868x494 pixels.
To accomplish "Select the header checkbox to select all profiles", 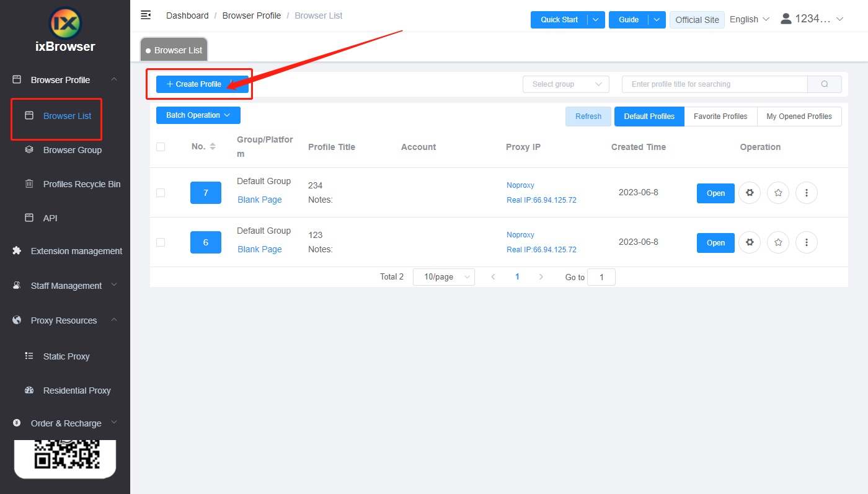I will click(161, 147).
